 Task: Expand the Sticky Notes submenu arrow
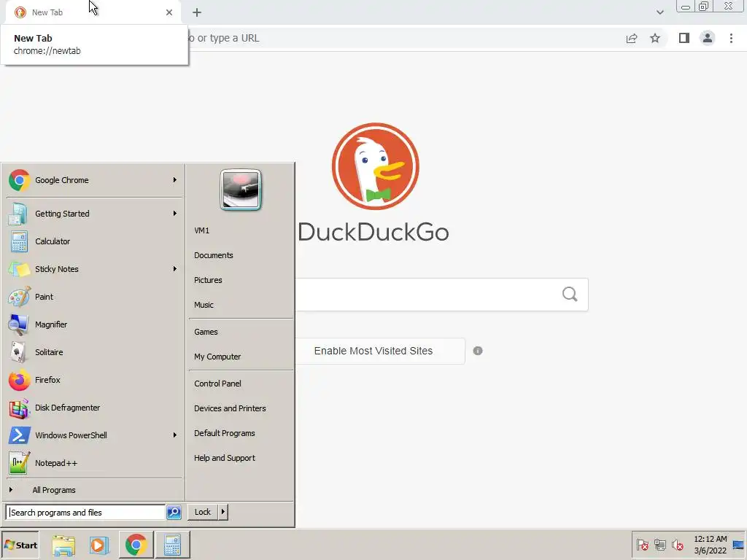pos(175,269)
